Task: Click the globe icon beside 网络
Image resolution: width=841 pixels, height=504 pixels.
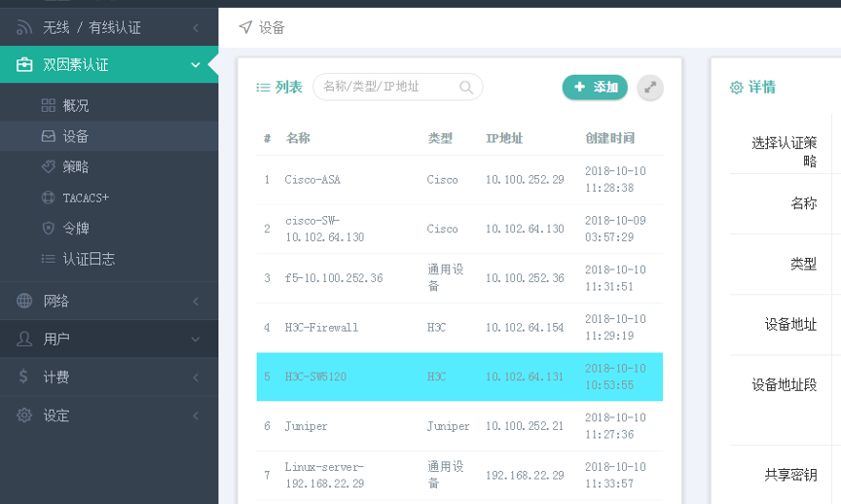Action: pos(24,301)
